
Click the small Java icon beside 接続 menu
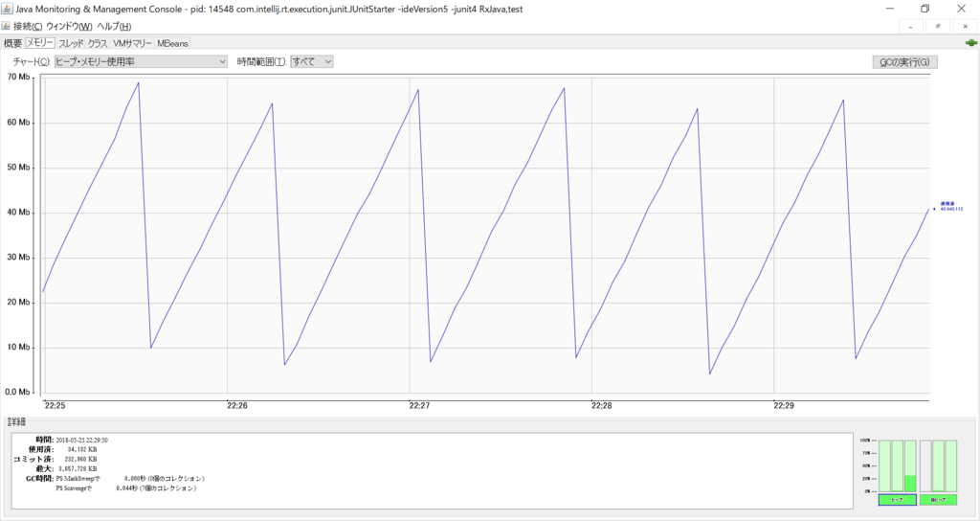[x=6, y=26]
